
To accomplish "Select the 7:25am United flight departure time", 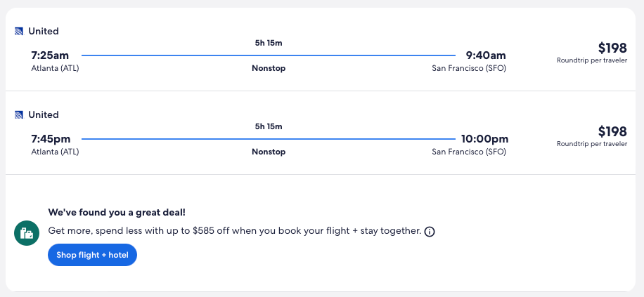I will click(x=51, y=55).
